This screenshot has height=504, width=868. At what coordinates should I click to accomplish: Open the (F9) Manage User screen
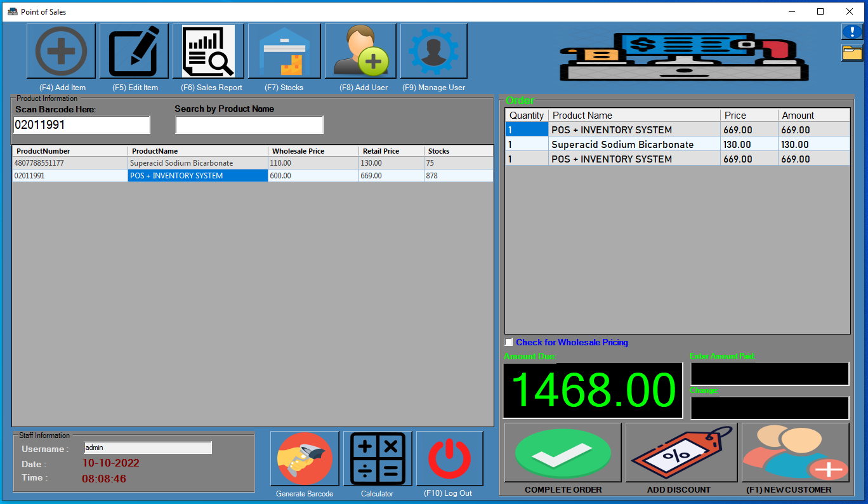click(433, 51)
